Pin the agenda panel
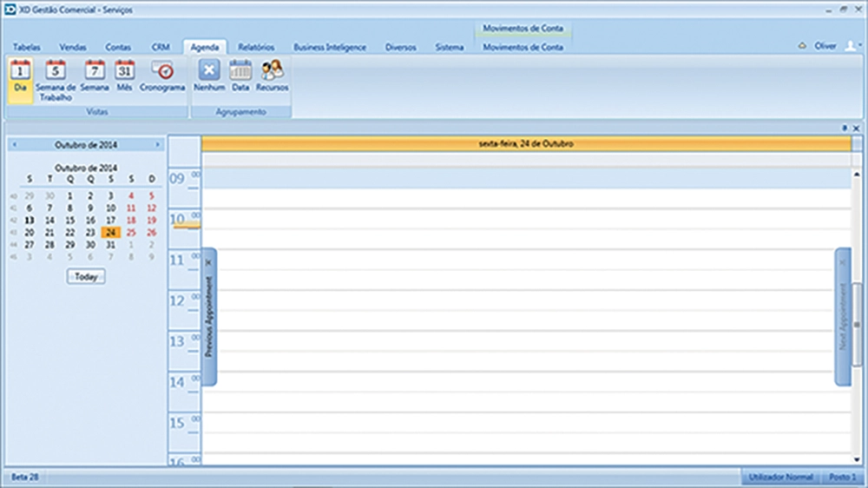The width and height of the screenshot is (868, 488). [845, 128]
